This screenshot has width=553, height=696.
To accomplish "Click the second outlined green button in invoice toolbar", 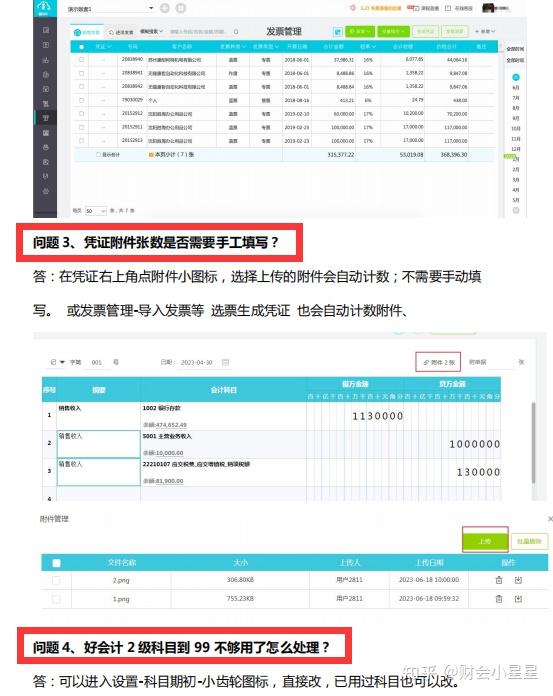I will click(x=454, y=32).
